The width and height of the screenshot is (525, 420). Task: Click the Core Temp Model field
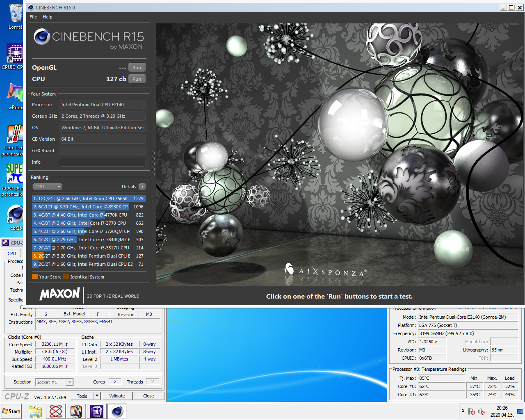468,317
